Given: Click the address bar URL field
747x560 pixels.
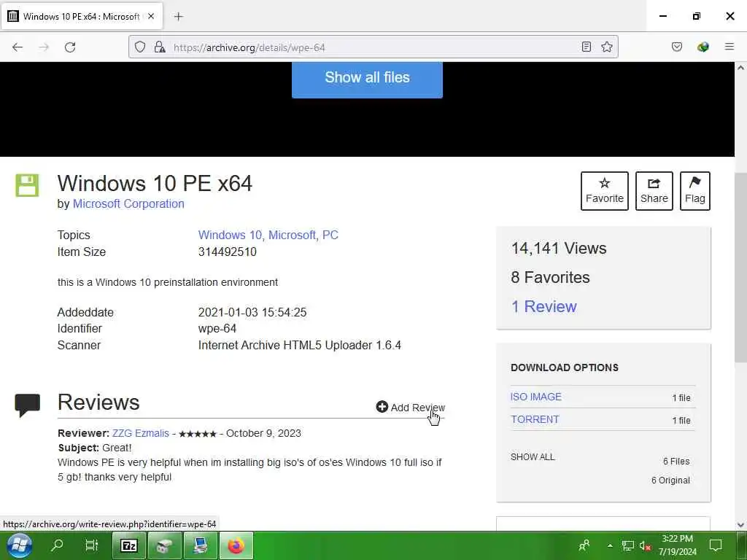Looking at the screenshot, I should pyautogui.click(x=373, y=47).
